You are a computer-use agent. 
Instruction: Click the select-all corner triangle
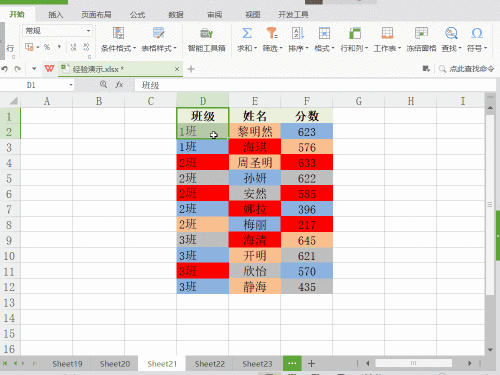tap(13, 101)
